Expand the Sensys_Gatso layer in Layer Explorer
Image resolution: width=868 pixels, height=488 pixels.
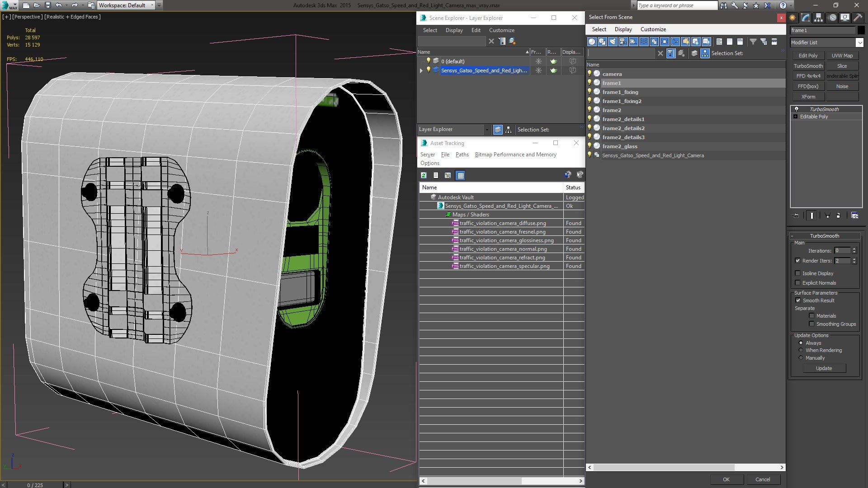click(421, 70)
